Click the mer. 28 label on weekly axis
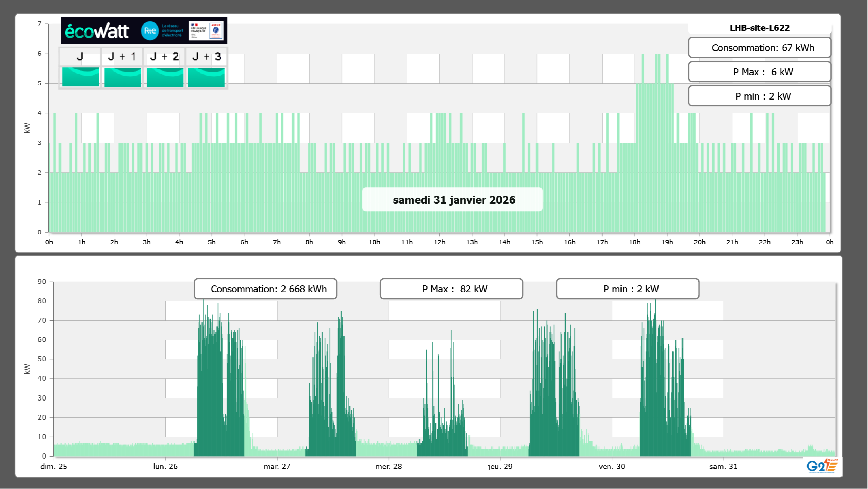Screen dimensions: 868x489 click(389, 467)
